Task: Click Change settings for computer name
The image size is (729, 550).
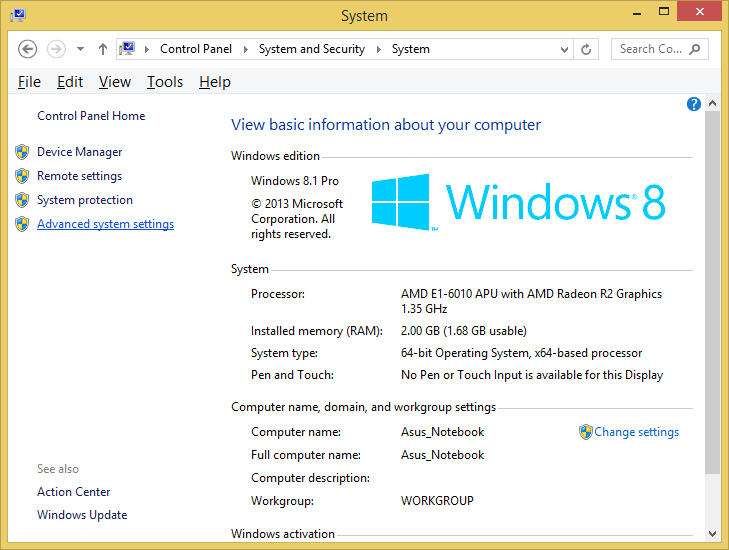Action: click(636, 432)
